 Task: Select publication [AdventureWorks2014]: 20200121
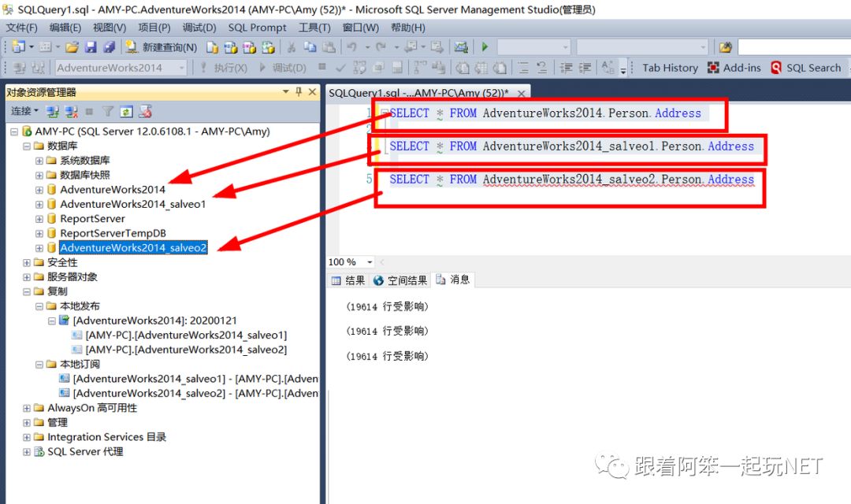click(154, 321)
